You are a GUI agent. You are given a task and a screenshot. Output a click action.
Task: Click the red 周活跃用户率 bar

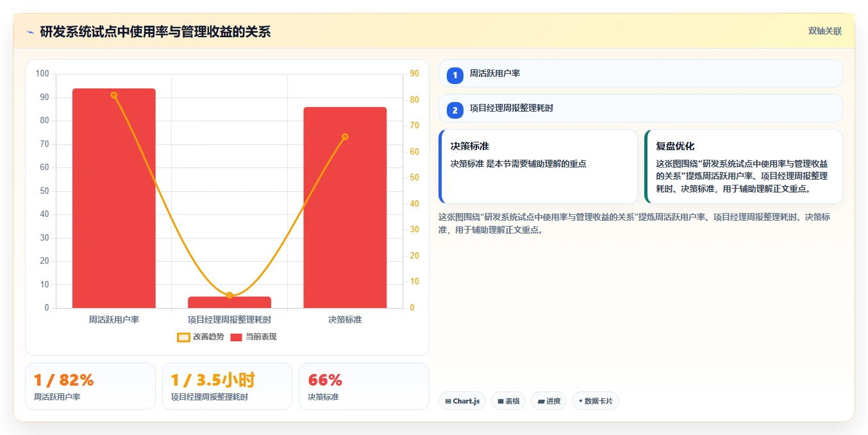114,198
